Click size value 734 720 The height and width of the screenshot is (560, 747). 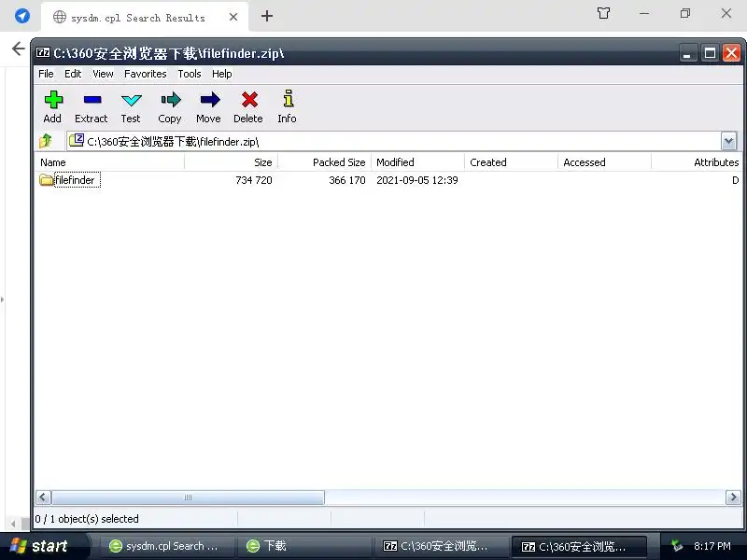[254, 180]
